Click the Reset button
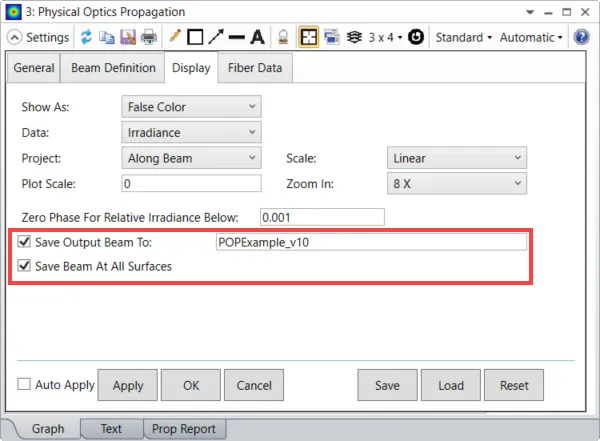 click(x=514, y=385)
